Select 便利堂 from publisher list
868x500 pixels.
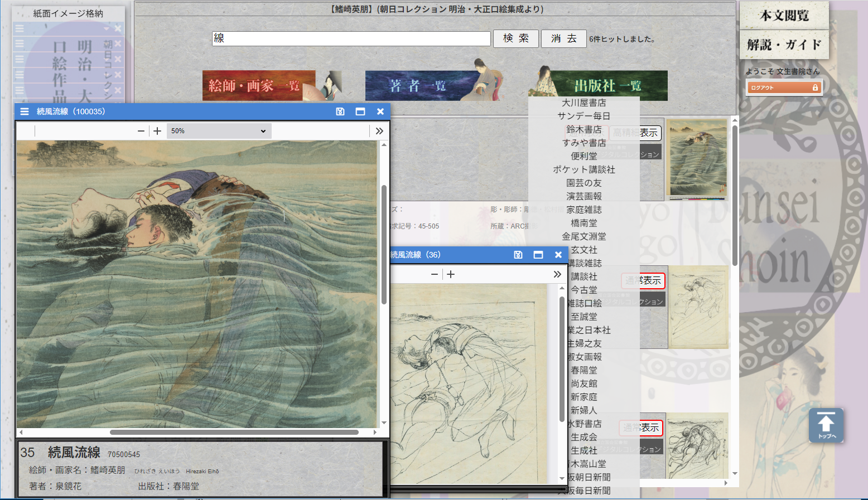[584, 156]
